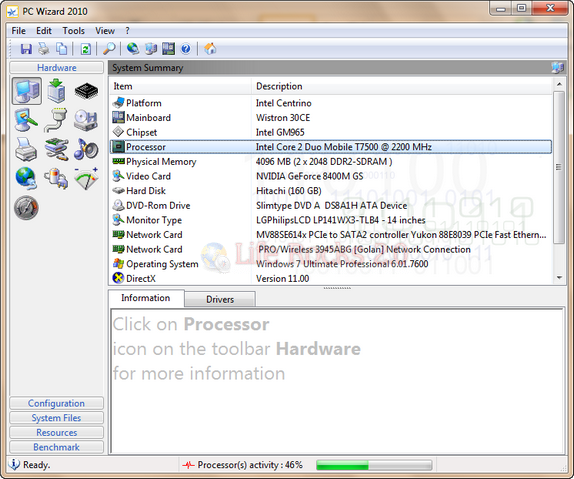
Task: Select the Network Card MV88SE614x row
Action: [331, 235]
